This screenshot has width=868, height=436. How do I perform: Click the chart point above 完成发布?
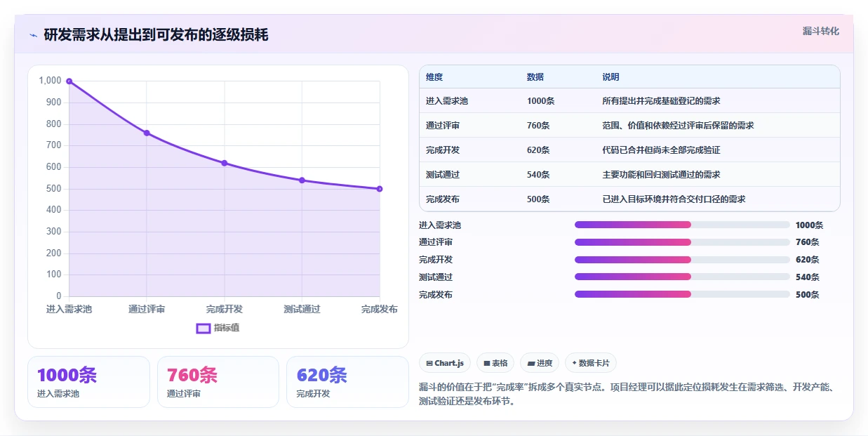pos(380,189)
